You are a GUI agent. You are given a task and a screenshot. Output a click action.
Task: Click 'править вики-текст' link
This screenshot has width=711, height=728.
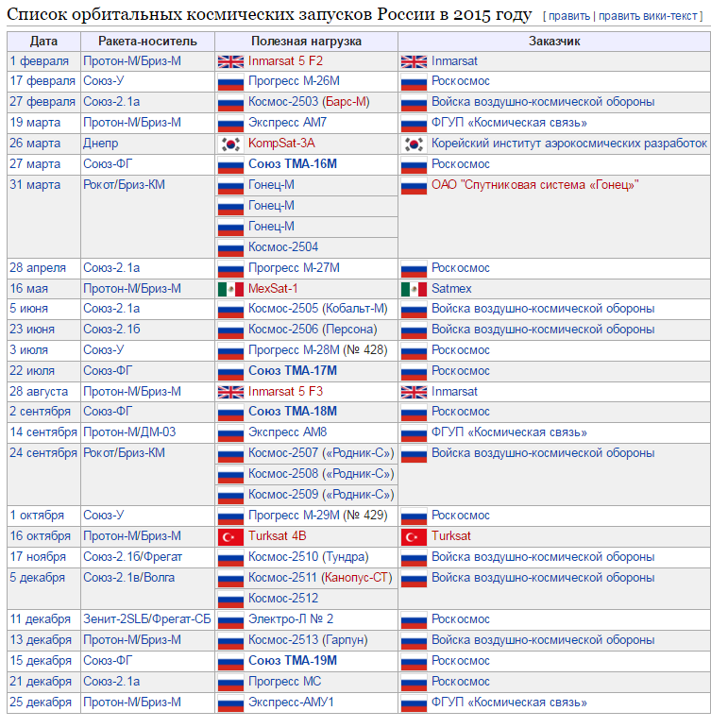click(x=648, y=16)
